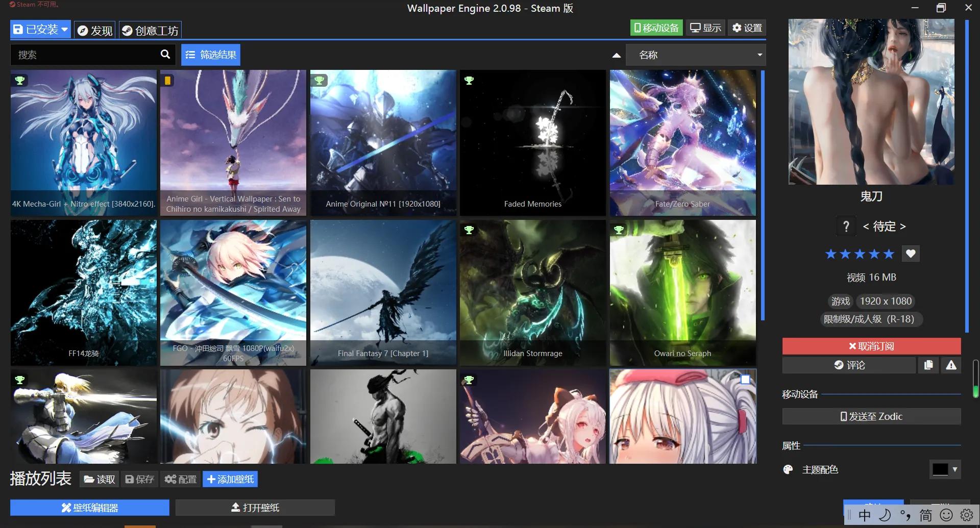Open playlist 配置 configuration
980x528 pixels.
[181, 480]
